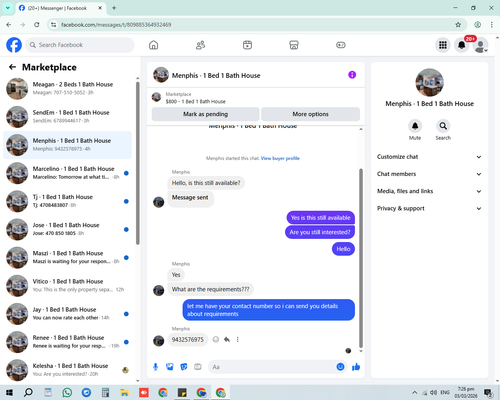This screenshot has width=500, height=400.
Task: Open Vitico - 1 Bed 1 Bath House chat
Action: [x=68, y=286]
